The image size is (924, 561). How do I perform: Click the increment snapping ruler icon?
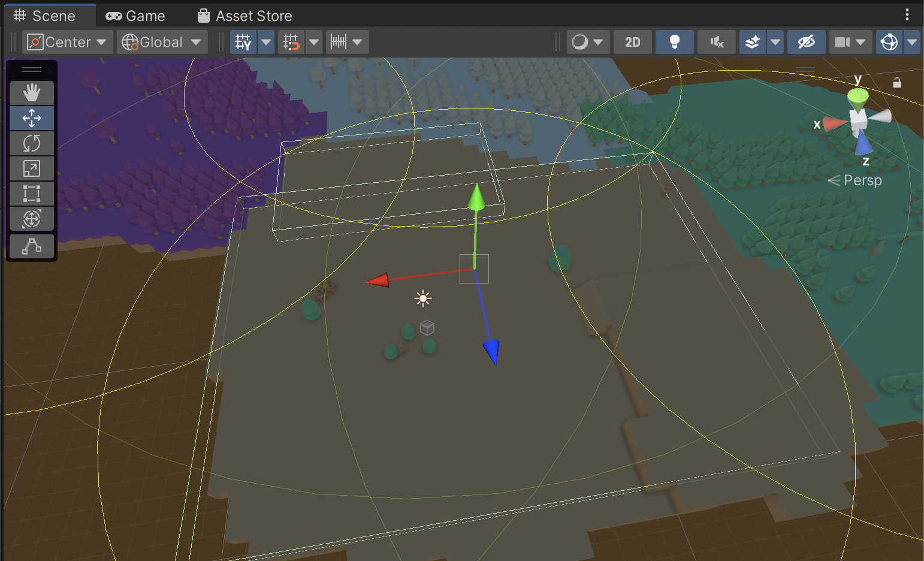[x=339, y=42]
